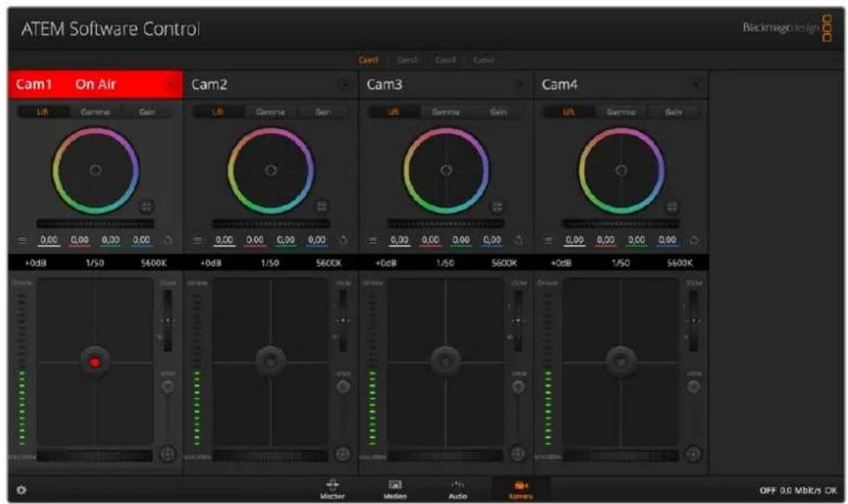Click Cam4 +0dB gain value
The image size is (848, 504).
(562, 263)
